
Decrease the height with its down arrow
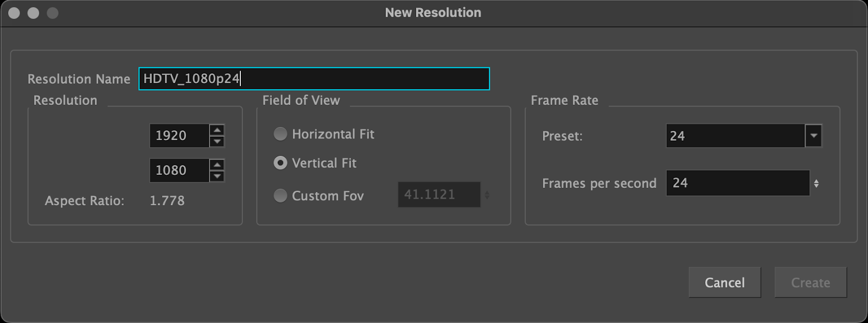point(217,176)
